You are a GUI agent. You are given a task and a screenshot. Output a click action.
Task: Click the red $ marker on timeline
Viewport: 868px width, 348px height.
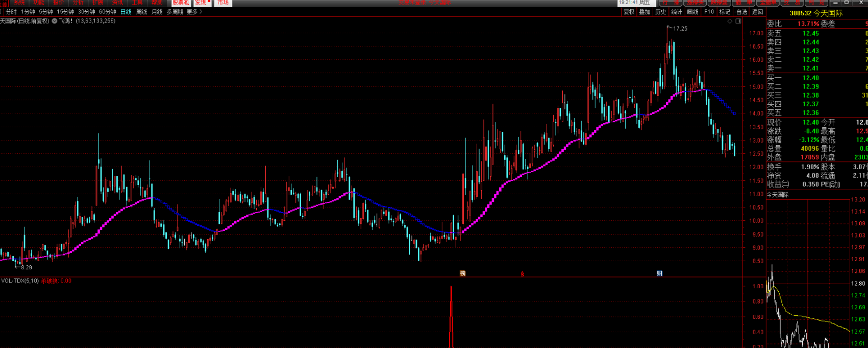pyautogui.click(x=522, y=274)
